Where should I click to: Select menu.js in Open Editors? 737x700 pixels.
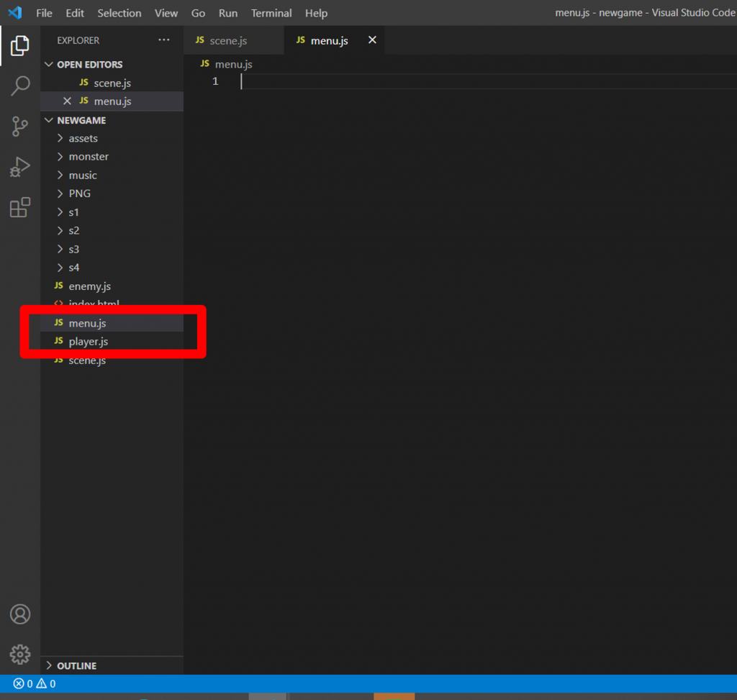112,101
